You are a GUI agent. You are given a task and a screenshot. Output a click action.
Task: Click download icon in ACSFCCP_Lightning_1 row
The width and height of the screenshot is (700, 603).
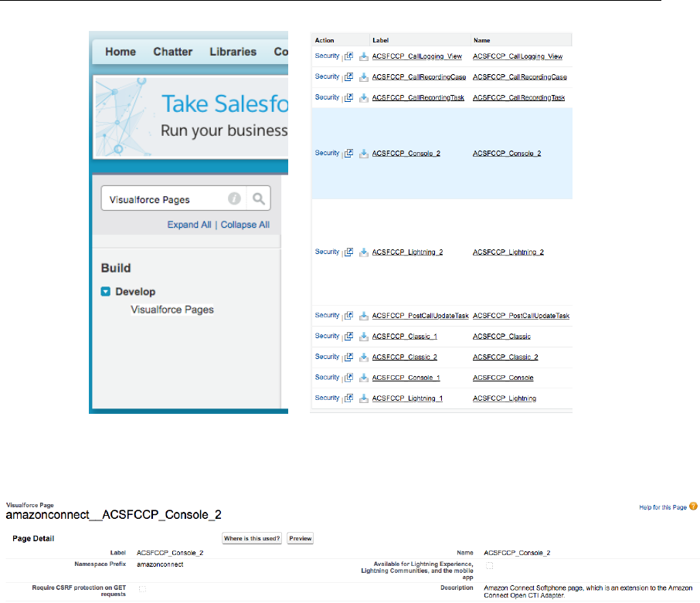coord(364,398)
